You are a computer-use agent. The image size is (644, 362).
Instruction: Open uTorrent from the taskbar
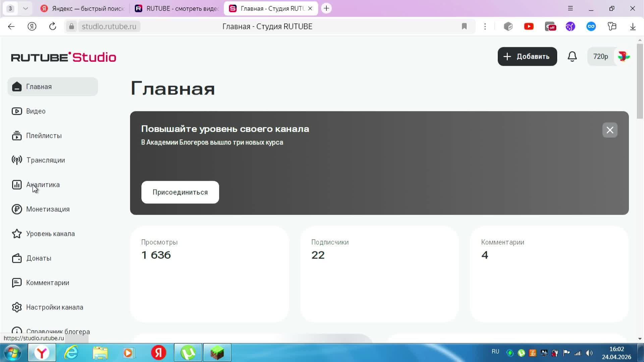tap(188, 352)
